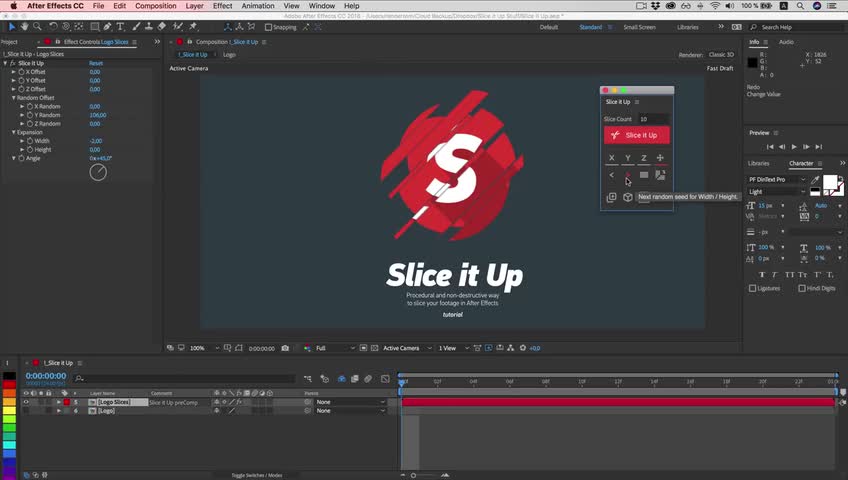Click the Z axis button in Slice it Up
848x480 pixels.
click(x=644, y=158)
